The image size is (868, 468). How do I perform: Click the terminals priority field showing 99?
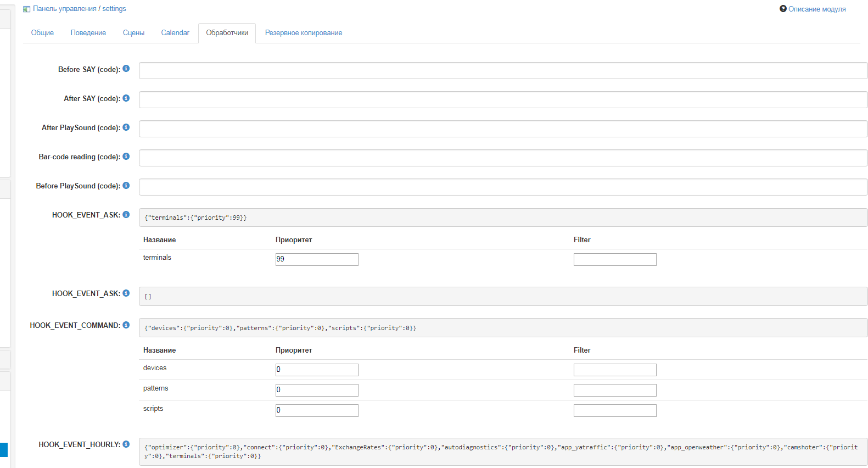click(x=317, y=259)
